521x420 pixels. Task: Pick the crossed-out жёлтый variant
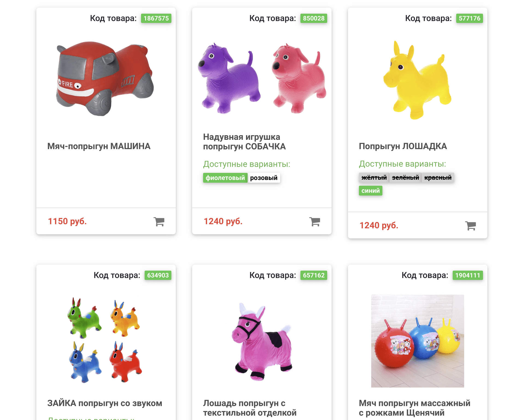click(x=374, y=178)
